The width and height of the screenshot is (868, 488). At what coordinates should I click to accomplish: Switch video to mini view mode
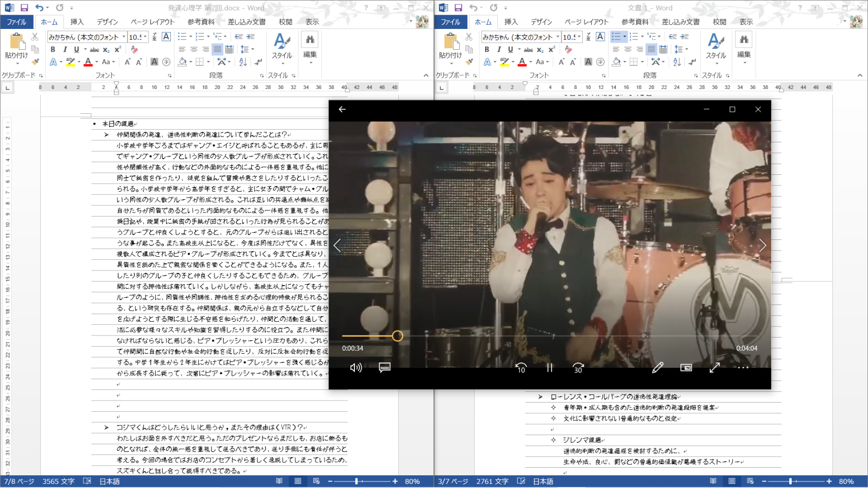tap(686, 368)
